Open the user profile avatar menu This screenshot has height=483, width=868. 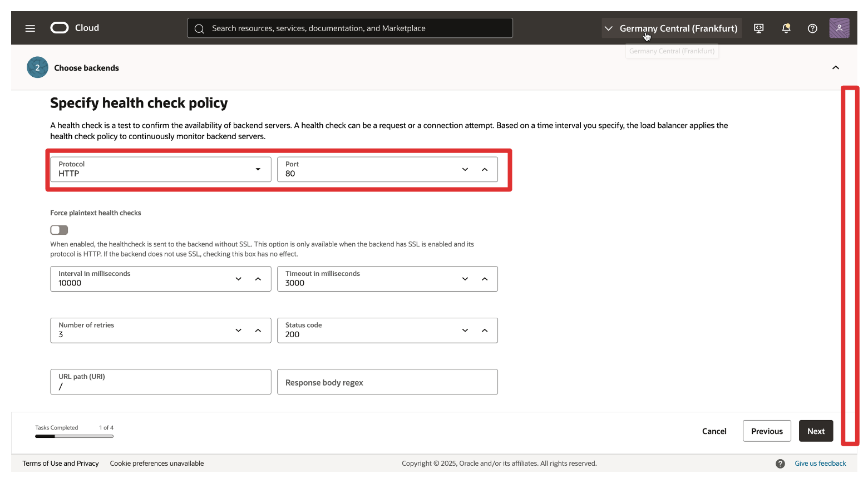[839, 28]
